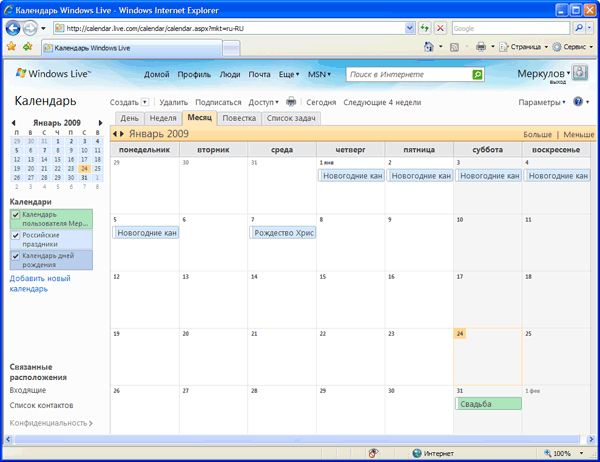The height and width of the screenshot is (462, 600).
Task: Open the Свадьба event on 31
Action: [488, 404]
